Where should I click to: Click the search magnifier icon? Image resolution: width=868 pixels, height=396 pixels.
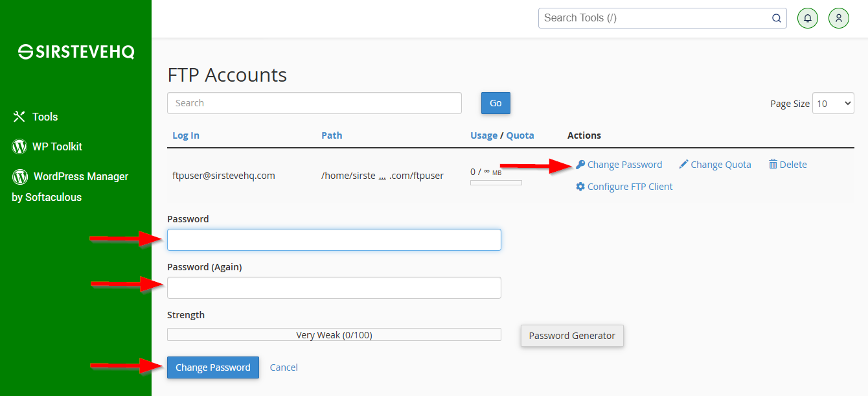point(777,18)
